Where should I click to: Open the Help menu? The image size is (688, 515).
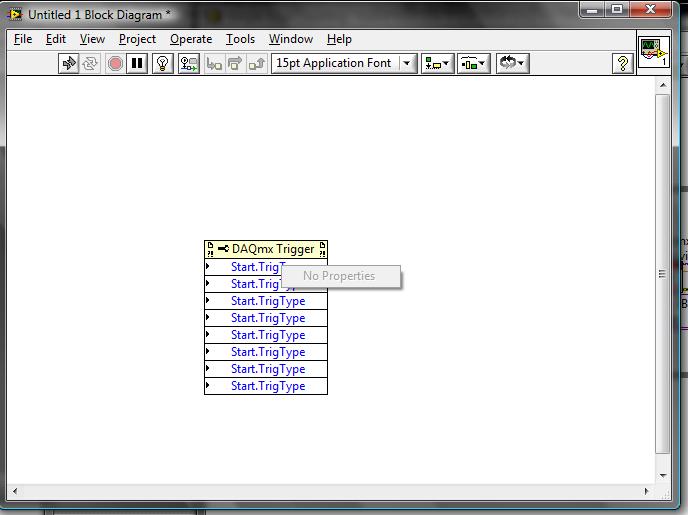pos(339,39)
